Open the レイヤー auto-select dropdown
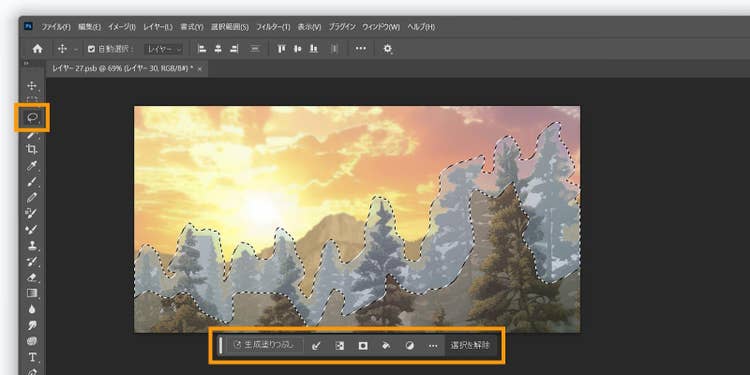 click(164, 49)
